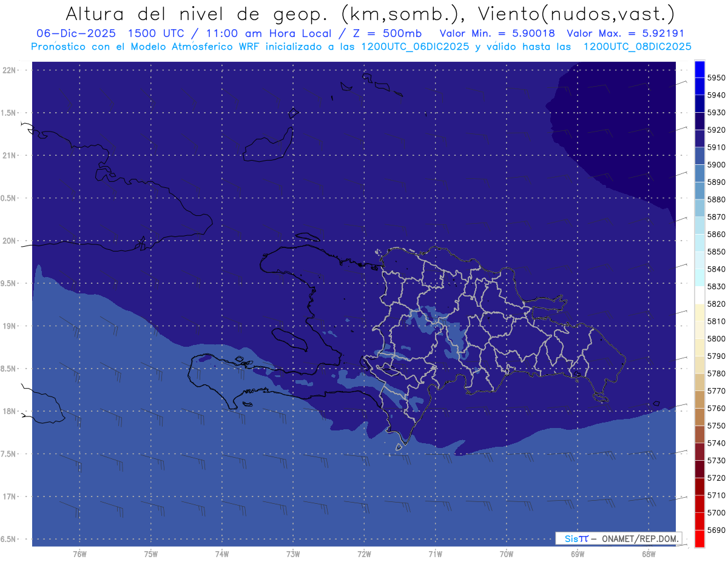Click the '70W' longitude axis label

[507, 555]
